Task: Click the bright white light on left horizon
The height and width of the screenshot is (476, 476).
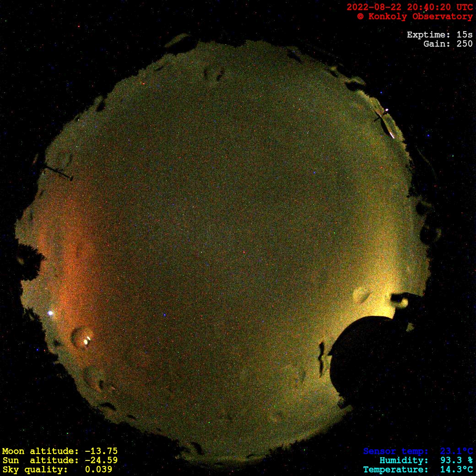Action: click(x=50, y=314)
